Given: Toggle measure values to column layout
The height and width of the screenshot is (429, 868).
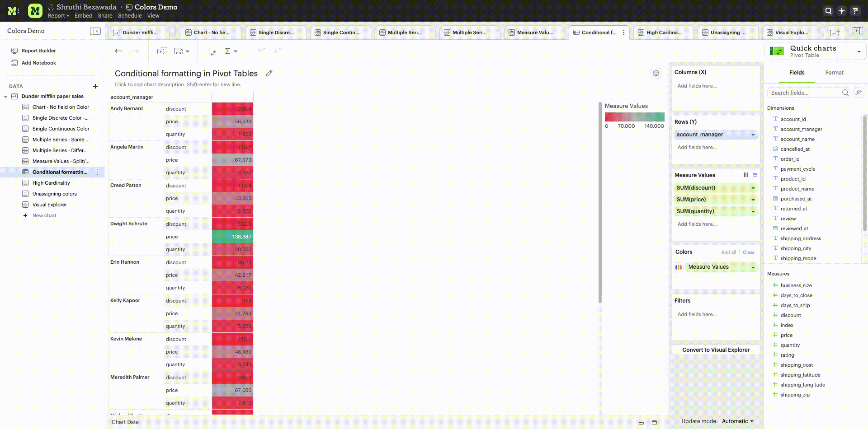Looking at the screenshot, I should [x=746, y=175].
